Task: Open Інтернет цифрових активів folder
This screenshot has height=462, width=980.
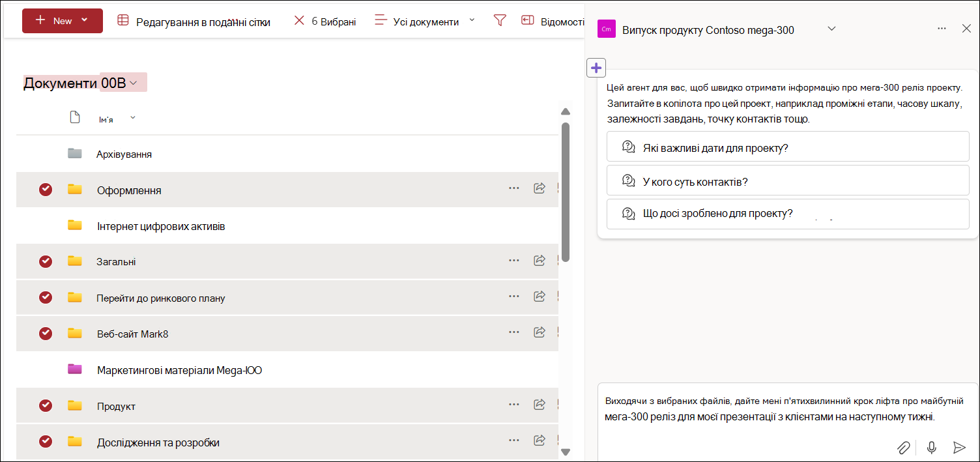Action: click(161, 226)
